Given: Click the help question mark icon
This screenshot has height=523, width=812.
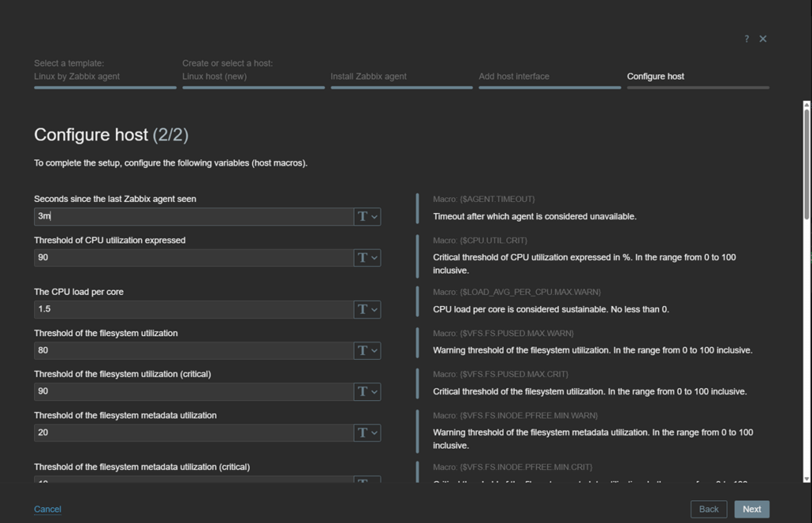Looking at the screenshot, I should (746, 38).
